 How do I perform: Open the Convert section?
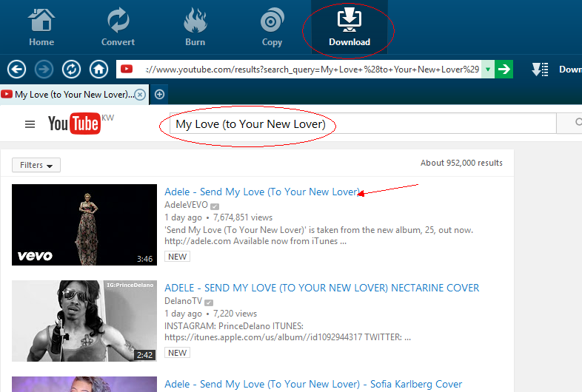pos(118,27)
